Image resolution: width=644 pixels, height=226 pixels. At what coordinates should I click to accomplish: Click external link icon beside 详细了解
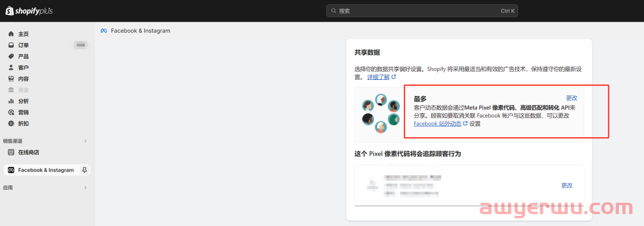pos(394,77)
